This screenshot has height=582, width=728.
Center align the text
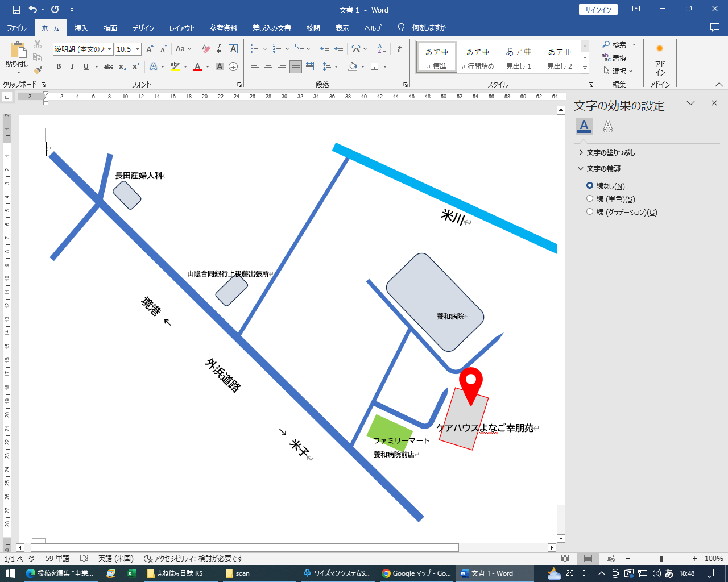(268, 66)
